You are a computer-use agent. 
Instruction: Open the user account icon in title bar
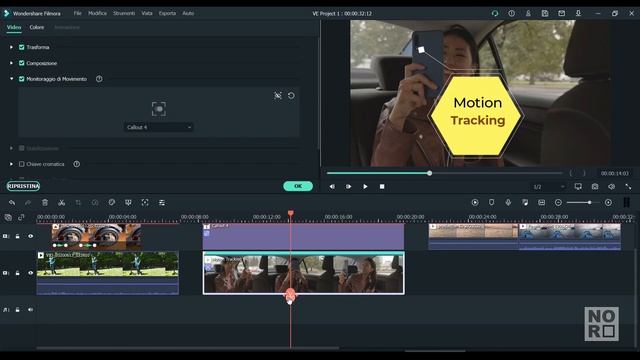[x=528, y=13]
